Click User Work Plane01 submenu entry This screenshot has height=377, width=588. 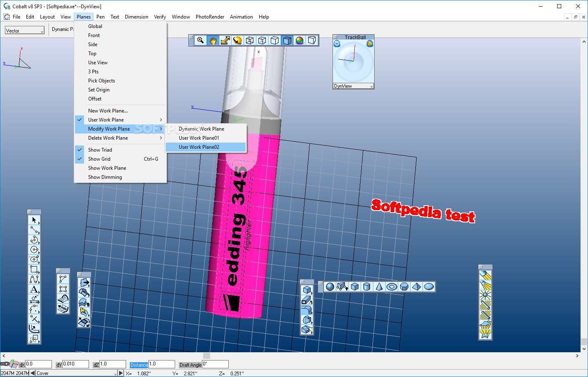206,138
